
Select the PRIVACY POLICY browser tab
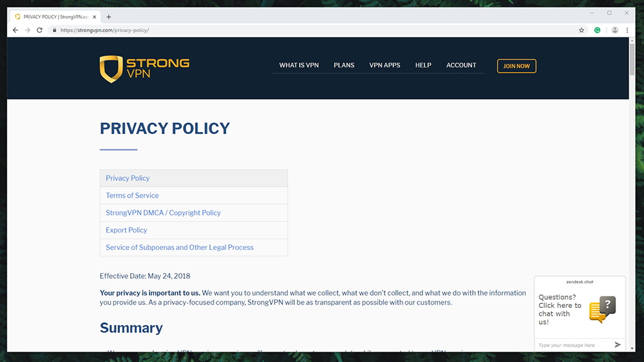(x=55, y=17)
